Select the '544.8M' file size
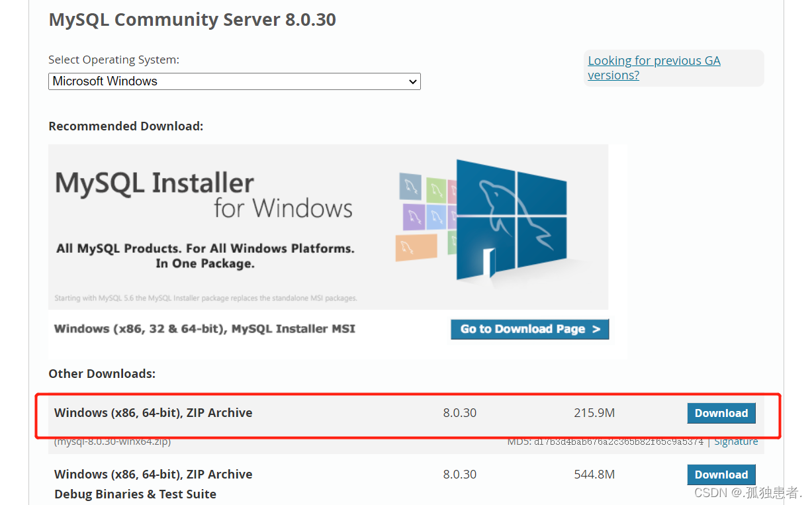Screen dimensions: 812x505 (x=594, y=475)
